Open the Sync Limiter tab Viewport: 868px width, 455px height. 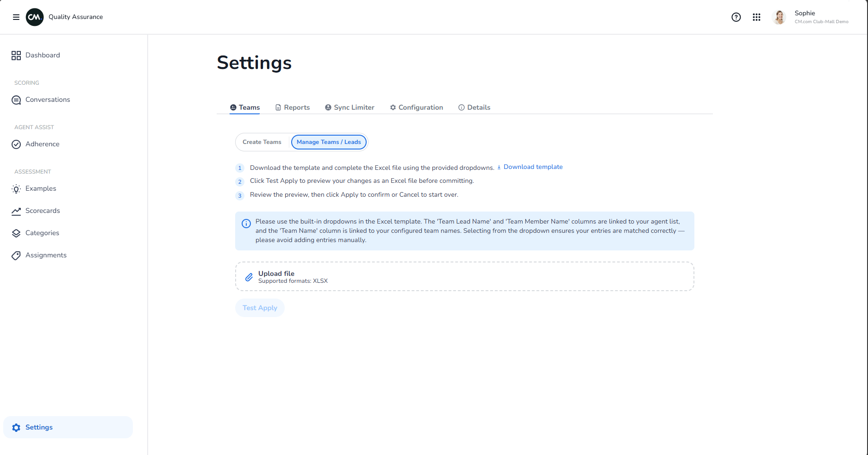pyautogui.click(x=350, y=107)
